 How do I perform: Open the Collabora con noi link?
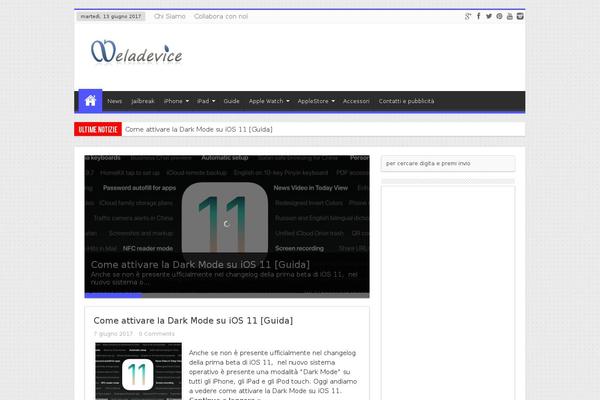point(221,16)
